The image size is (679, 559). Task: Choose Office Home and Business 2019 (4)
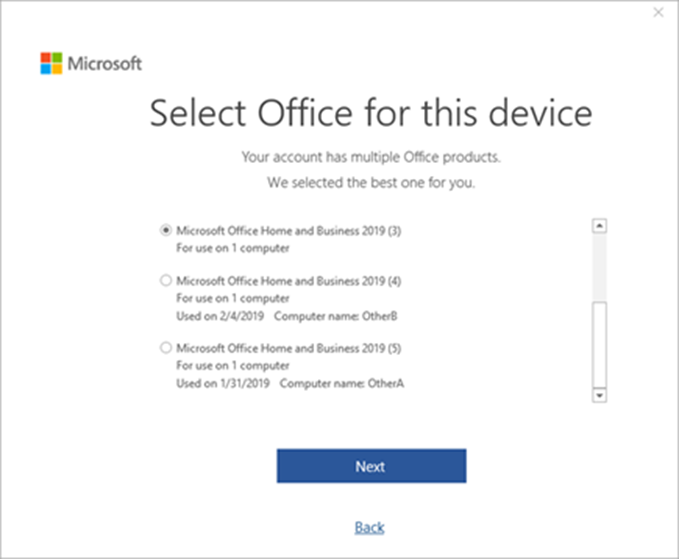pyautogui.click(x=165, y=280)
